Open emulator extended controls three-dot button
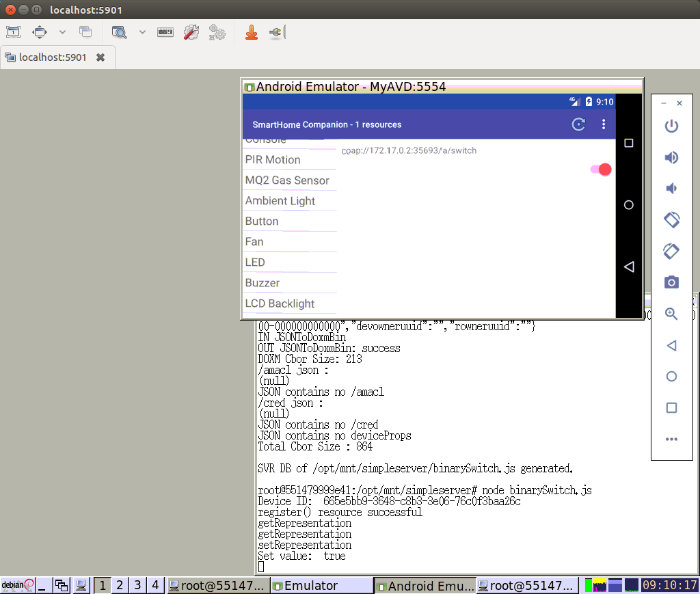This screenshot has width=700, height=594. click(671, 439)
